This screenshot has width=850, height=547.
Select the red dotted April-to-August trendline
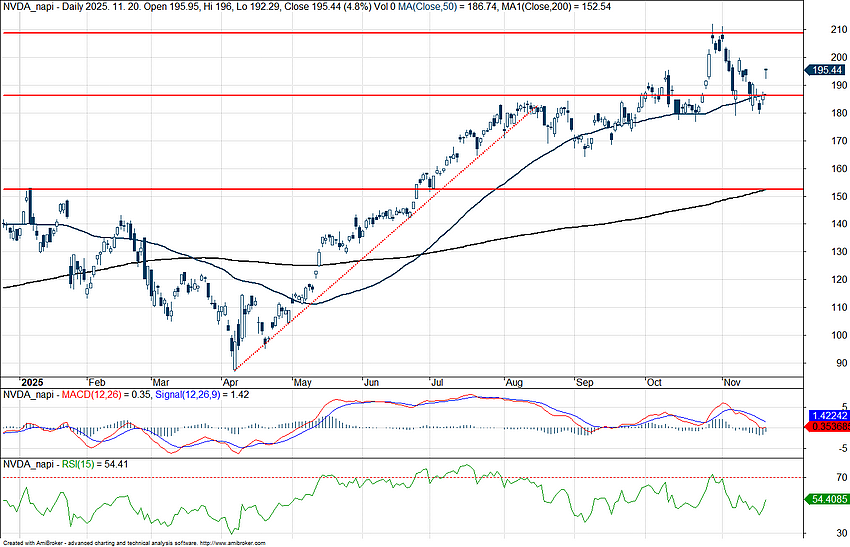tap(380, 240)
